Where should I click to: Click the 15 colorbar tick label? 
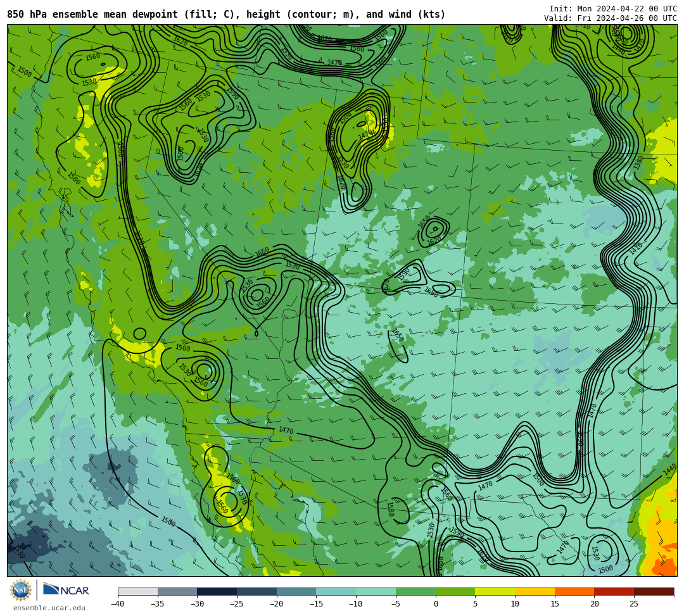[555, 604]
